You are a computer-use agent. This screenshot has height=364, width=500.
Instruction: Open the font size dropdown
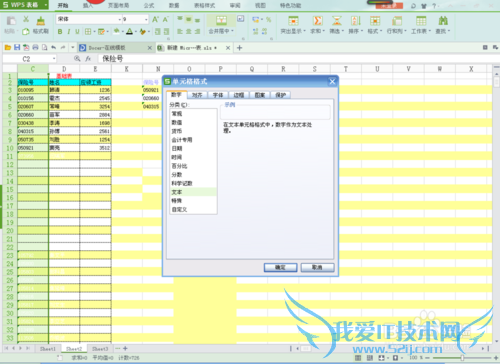146,20
